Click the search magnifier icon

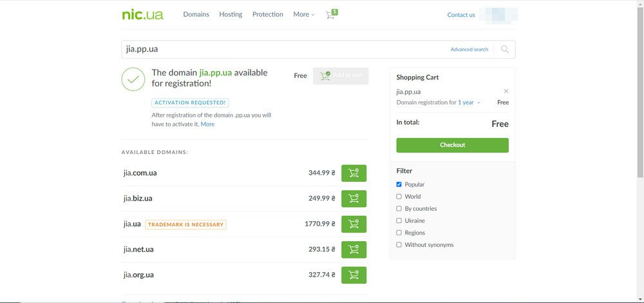pyautogui.click(x=505, y=50)
